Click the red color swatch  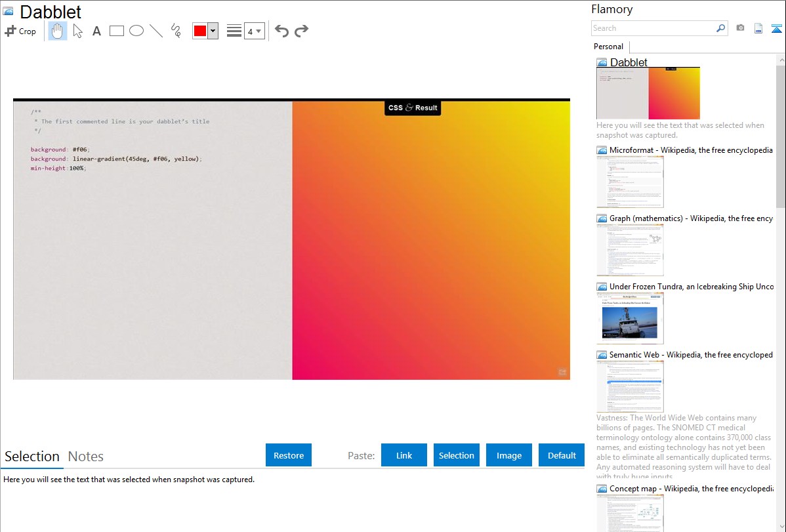[200, 31]
